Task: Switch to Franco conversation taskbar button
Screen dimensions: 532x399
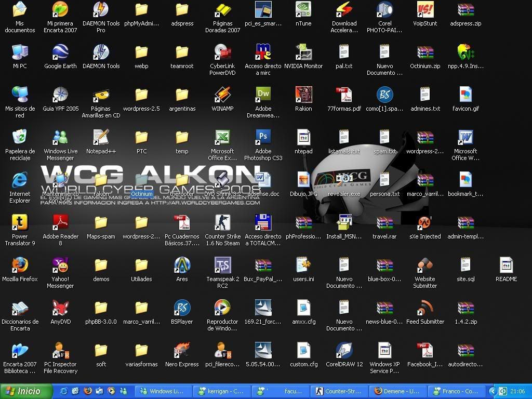Action: click(456, 391)
